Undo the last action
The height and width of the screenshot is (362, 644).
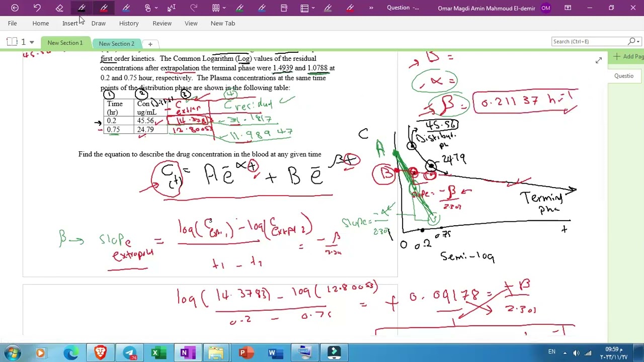click(37, 8)
